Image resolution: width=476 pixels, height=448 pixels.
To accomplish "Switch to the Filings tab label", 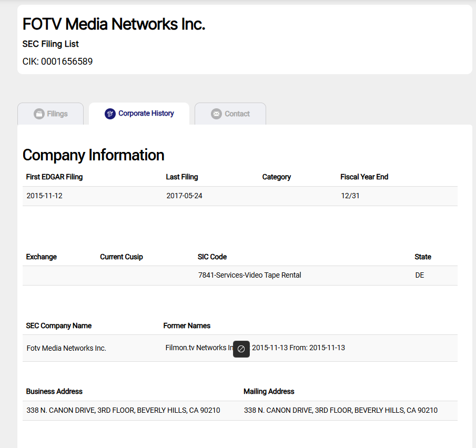I will [57, 114].
